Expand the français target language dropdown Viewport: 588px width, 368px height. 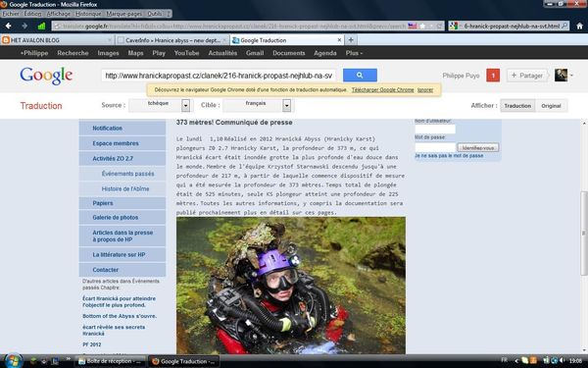pyautogui.click(x=286, y=106)
